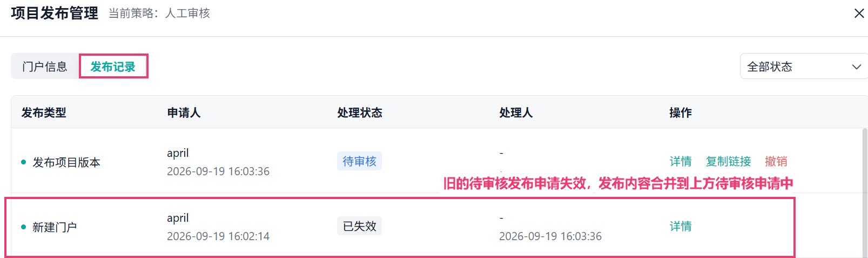Screen dimensions: 868x258
Task: Click the 处理人 column header
Action: pos(516,113)
